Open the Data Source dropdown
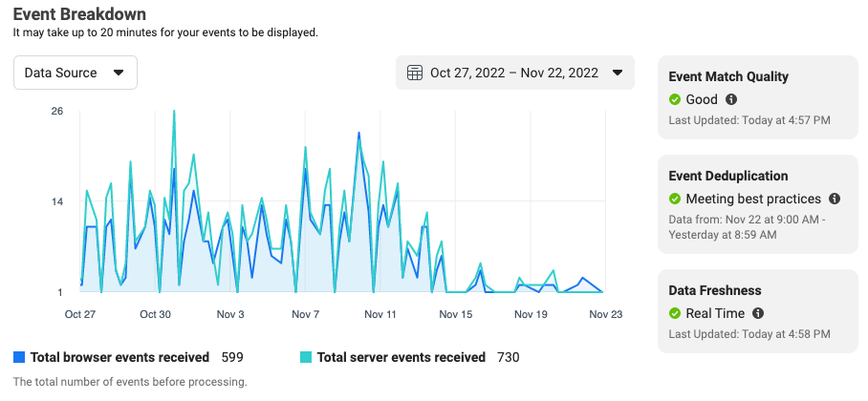Image resolution: width=868 pixels, height=401 pixels. click(76, 73)
